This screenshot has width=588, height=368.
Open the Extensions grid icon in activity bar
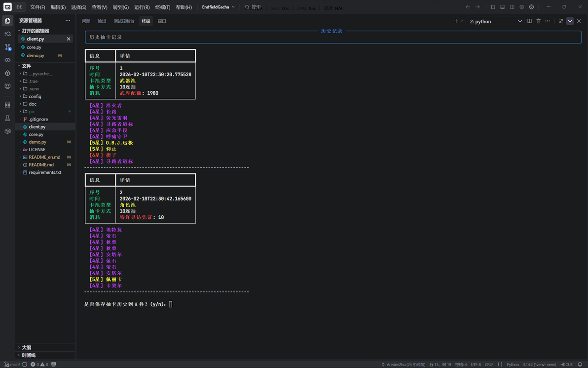coord(7,105)
